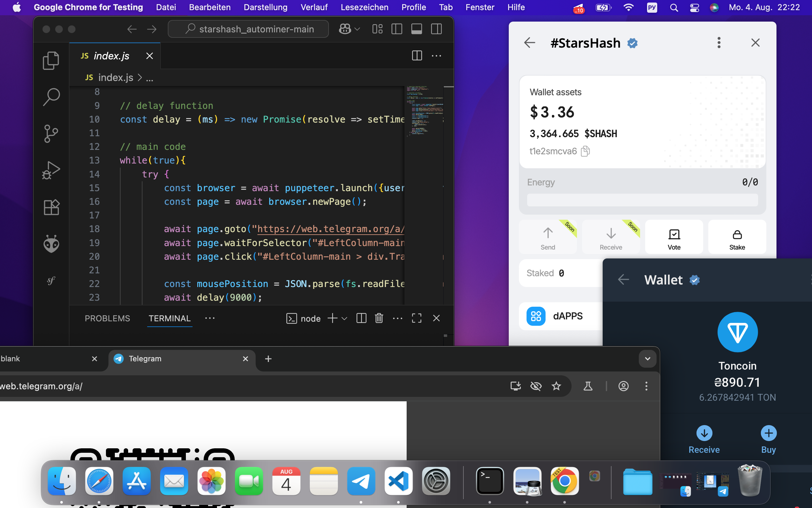Toggle the bottom panel visibility
The height and width of the screenshot is (508, 812).
[416, 29]
